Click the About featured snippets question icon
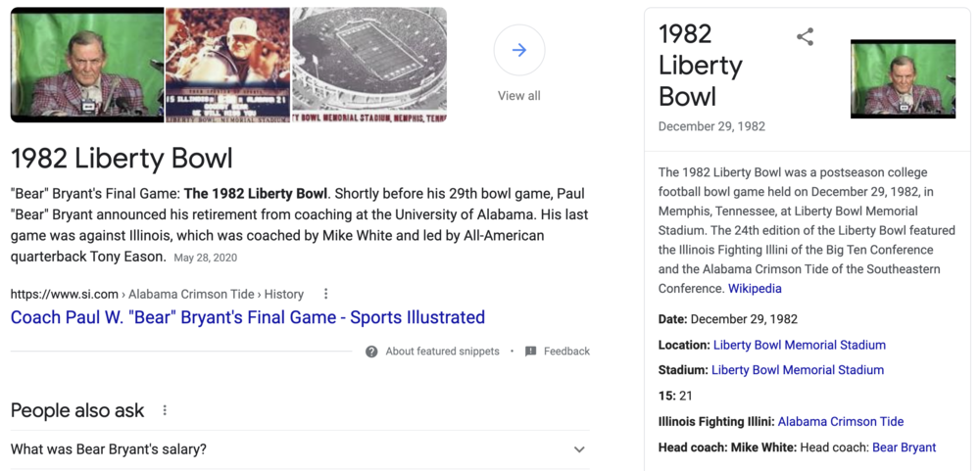The width and height of the screenshot is (980, 471). tap(371, 352)
